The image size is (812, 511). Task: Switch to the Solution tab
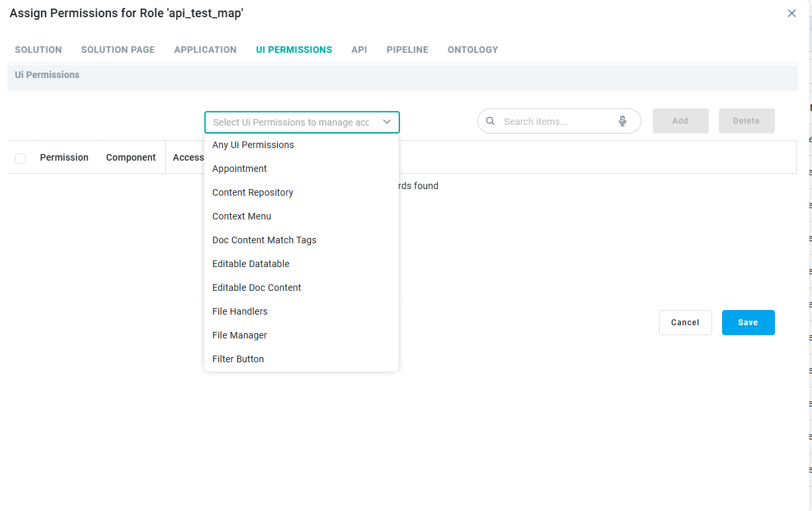(38, 50)
